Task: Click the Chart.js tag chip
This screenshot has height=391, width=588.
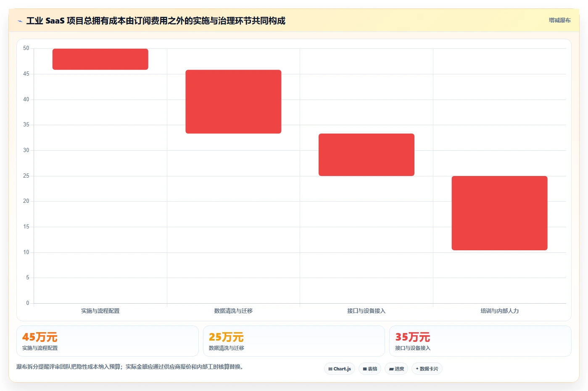Action: click(x=340, y=369)
